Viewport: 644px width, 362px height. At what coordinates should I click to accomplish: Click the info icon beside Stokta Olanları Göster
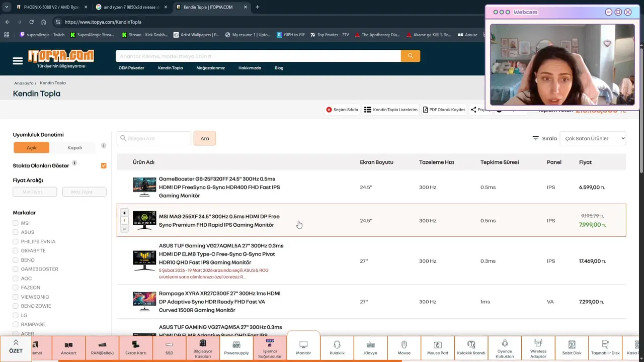coord(74,163)
